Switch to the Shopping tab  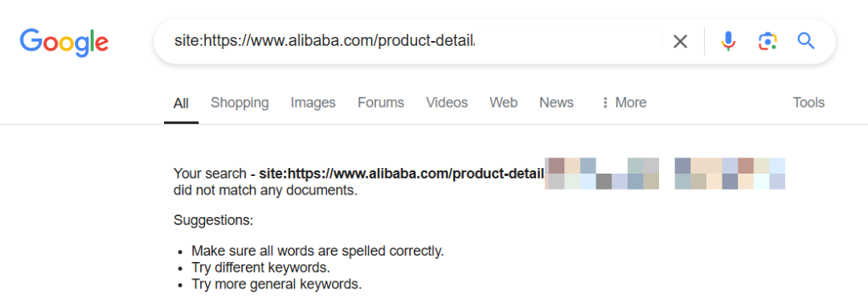click(240, 103)
